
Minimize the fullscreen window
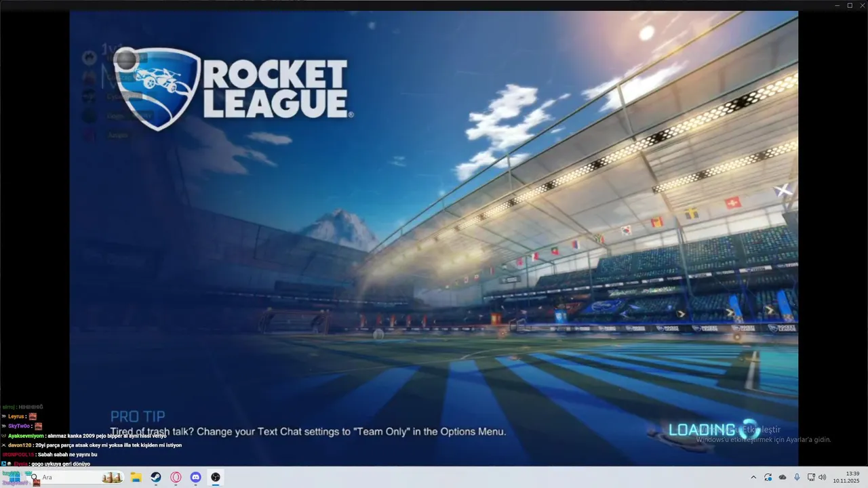pyautogui.click(x=837, y=5)
